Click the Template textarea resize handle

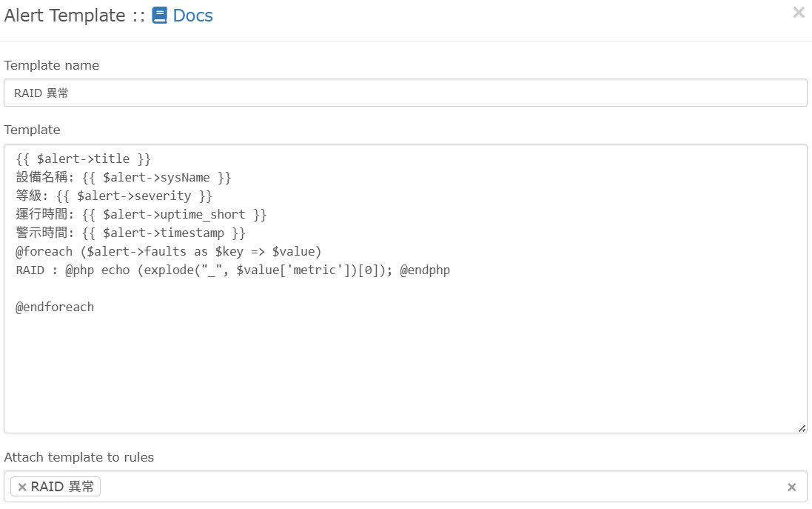click(x=802, y=428)
